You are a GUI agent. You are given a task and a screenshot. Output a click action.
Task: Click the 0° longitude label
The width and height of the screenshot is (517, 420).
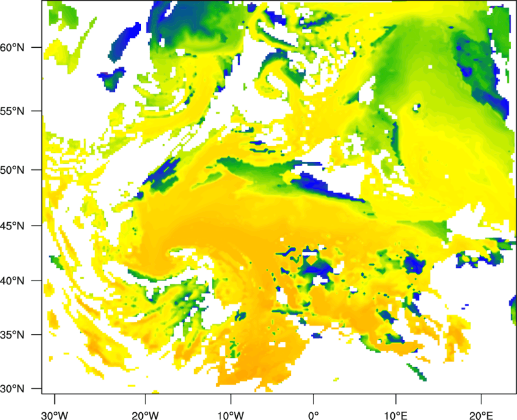tap(313, 415)
